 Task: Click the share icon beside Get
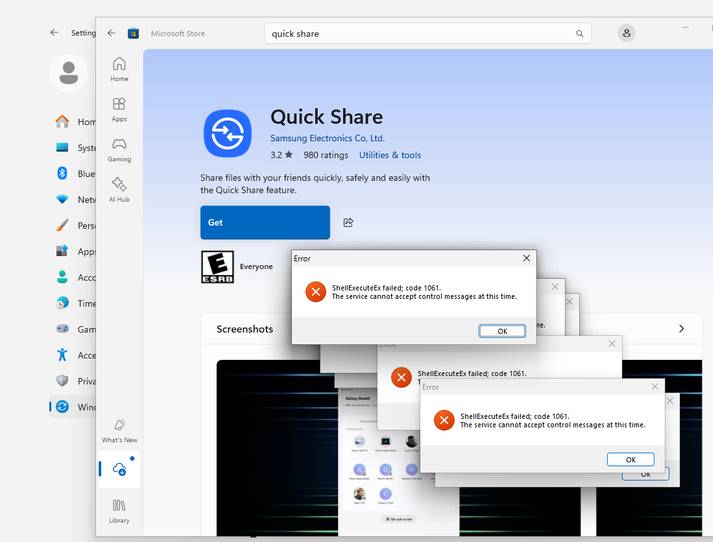pos(348,222)
